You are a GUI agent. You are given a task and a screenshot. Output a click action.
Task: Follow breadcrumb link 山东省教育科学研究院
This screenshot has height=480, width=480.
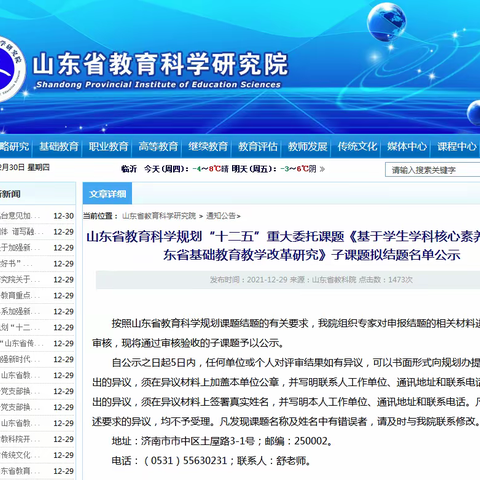point(159,216)
